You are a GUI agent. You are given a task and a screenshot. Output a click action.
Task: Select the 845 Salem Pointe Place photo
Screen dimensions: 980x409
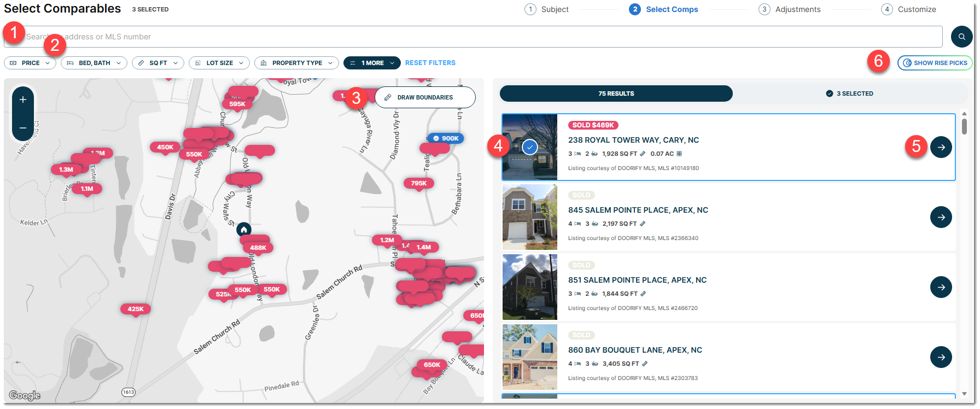click(529, 217)
